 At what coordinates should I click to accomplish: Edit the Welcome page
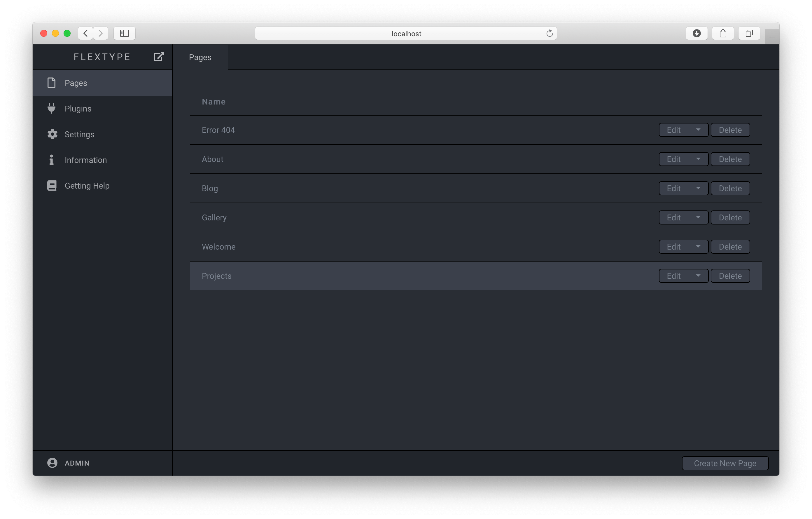pyautogui.click(x=673, y=247)
